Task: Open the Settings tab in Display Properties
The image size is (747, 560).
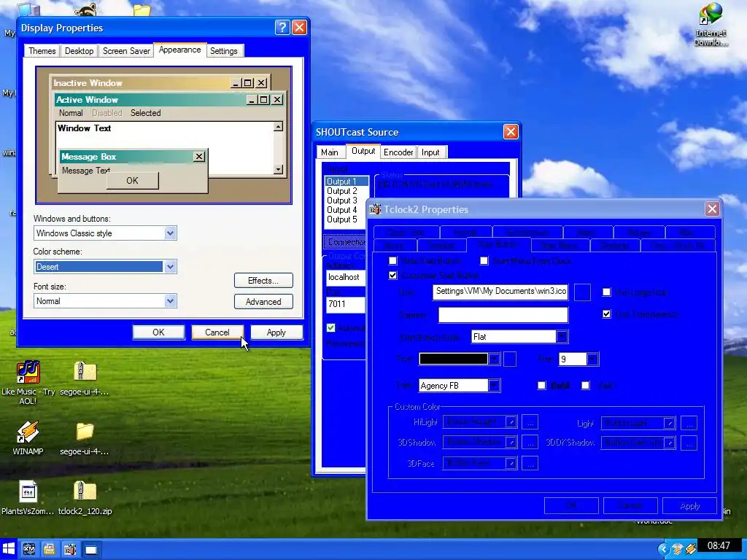Action: pos(223,51)
